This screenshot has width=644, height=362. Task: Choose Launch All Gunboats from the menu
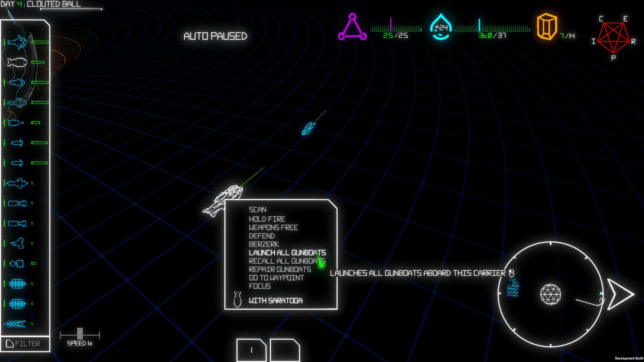[287, 253]
